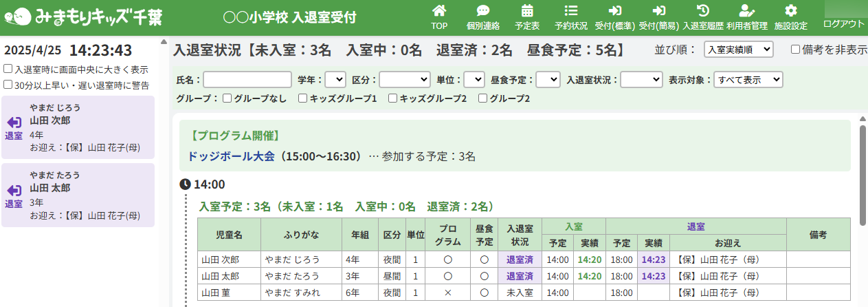Enable 入退室時に画面中央に大きく表示 checkbox
Screen dimensions: 868x307
coord(8,70)
